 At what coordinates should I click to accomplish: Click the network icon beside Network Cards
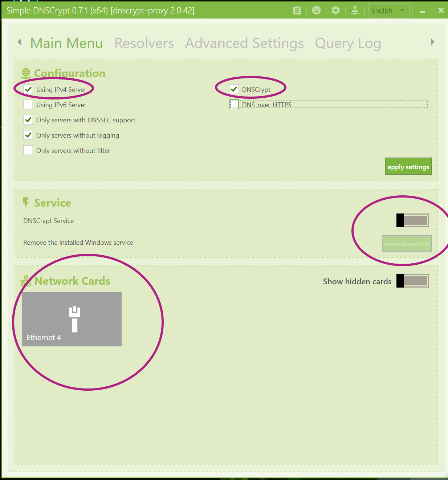tap(26, 281)
